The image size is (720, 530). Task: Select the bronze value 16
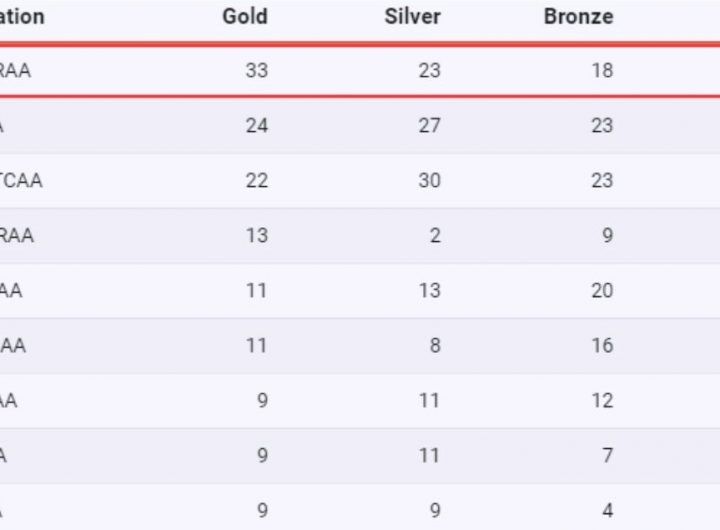(x=602, y=345)
